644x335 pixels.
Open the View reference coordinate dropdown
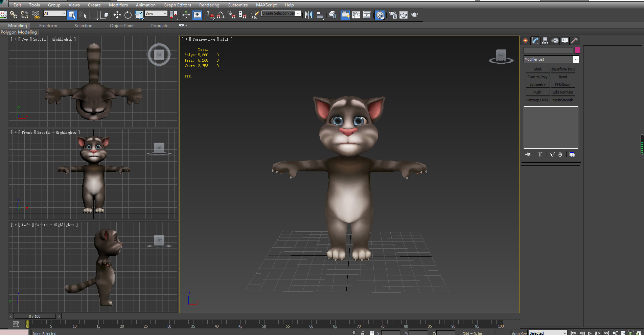[x=156, y=14]
